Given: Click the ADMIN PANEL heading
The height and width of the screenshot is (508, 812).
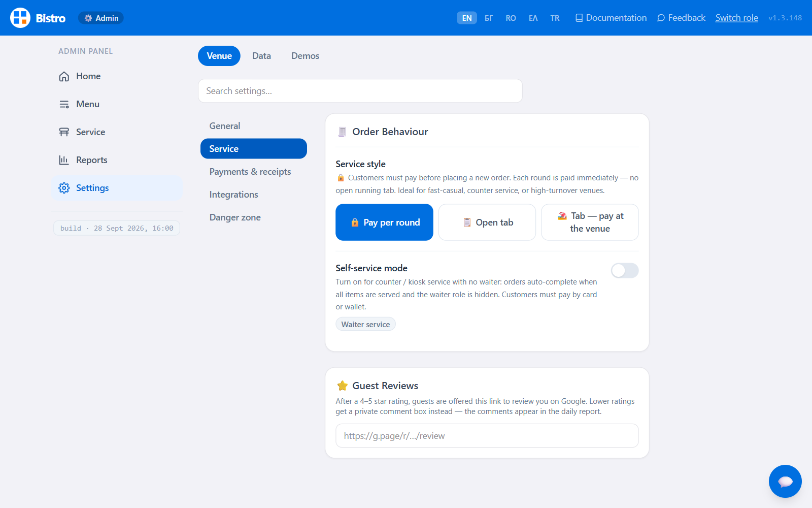Looking at the screenshot, I should click(86, 51).
